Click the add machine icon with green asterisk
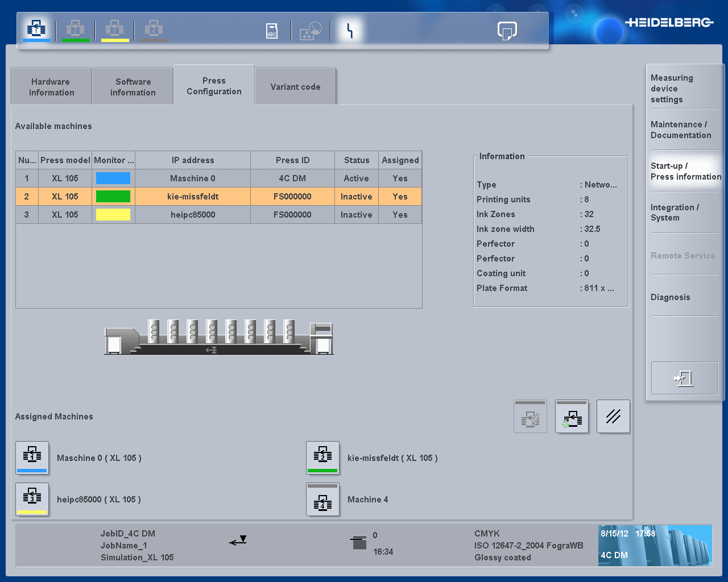 [x=572, y=416]
